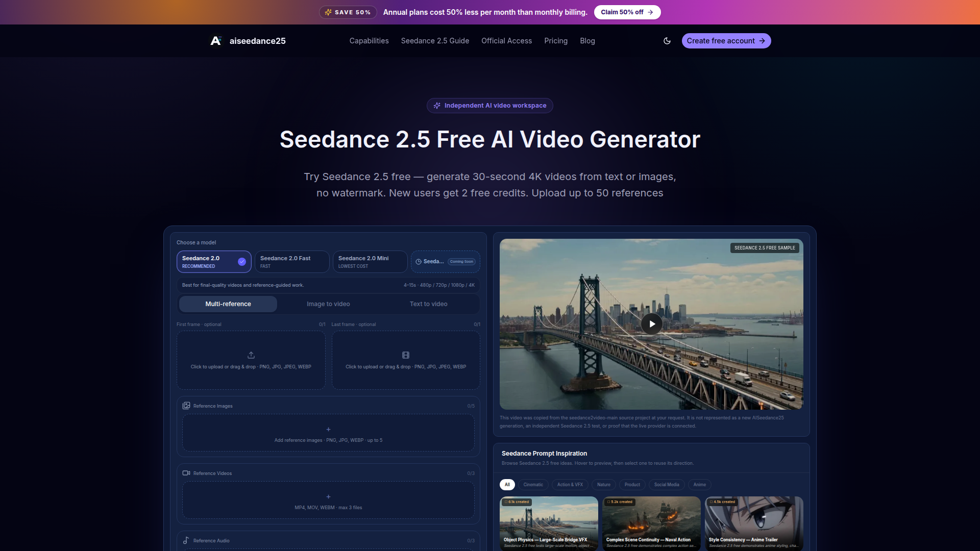Filter inspiration by Action & VFX
Image resolution: width=980 pixels, height=551 pixels.
[x=570, y=485]
